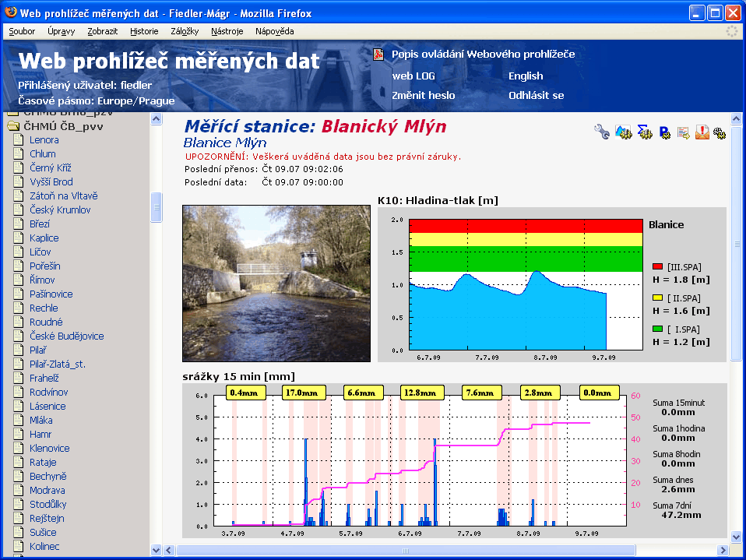Click Změnit heslo to change password
Screen dimensions: 746x560
tap(424, 96)
